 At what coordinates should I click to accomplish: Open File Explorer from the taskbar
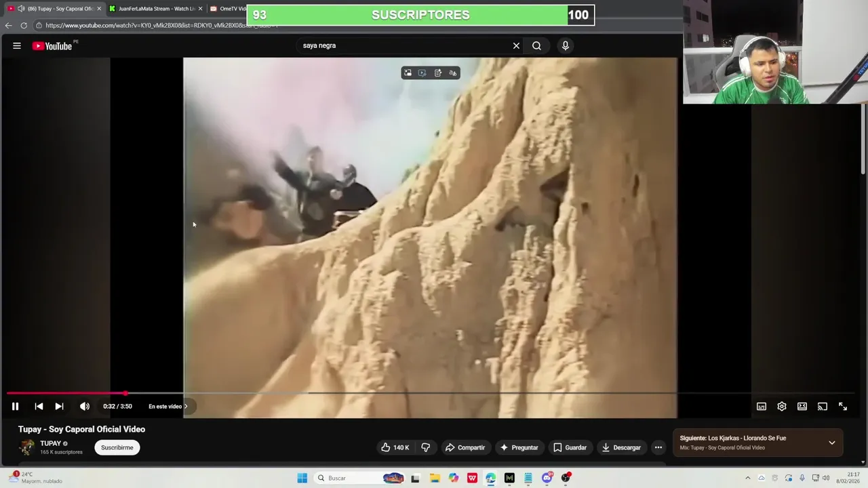[435, 478]
